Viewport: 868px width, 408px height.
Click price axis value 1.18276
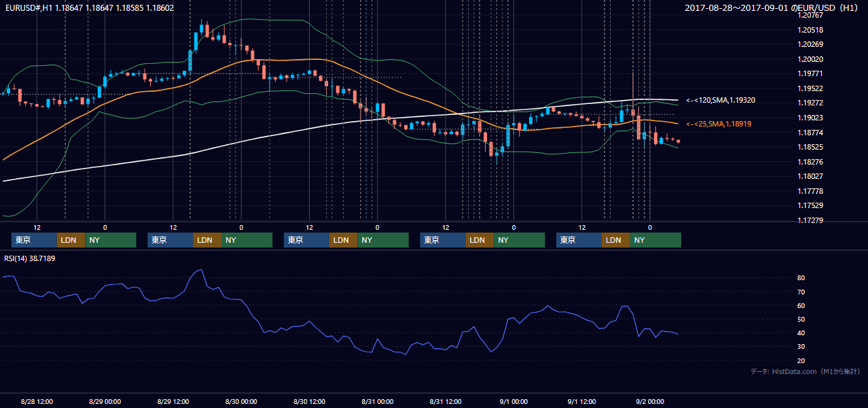click(810, 163)
